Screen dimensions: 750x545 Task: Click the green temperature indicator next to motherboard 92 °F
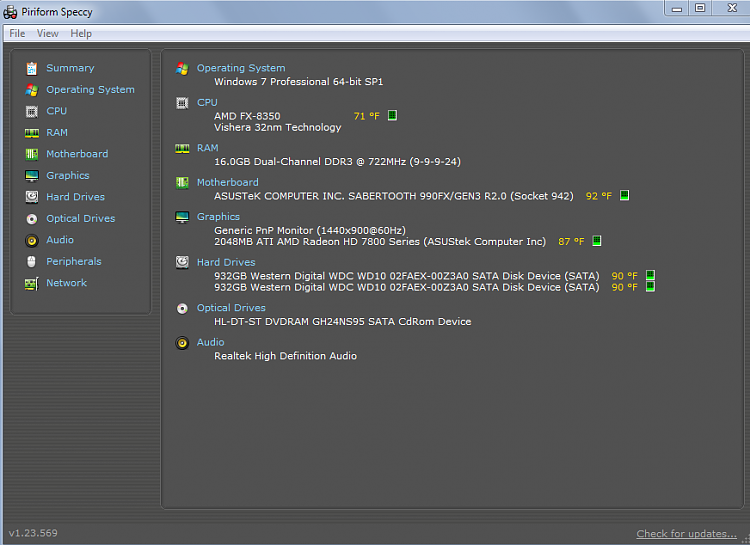click(624, 195)
